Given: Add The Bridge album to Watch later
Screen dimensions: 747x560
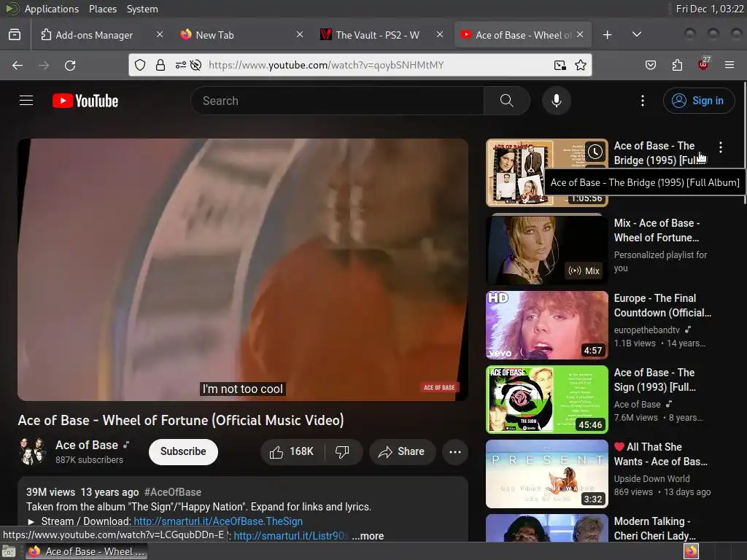Looking at the screenshot, I should pos(595,152).
